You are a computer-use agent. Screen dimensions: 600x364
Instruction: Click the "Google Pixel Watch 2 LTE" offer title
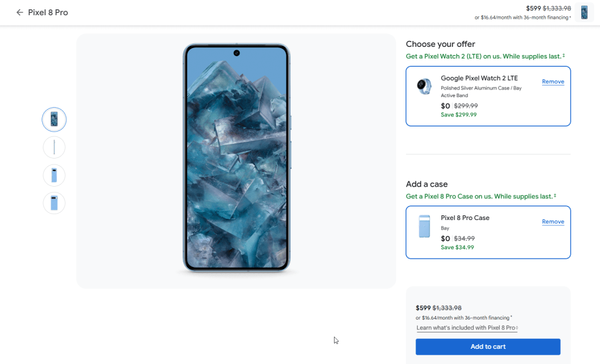(x=479, y=78)
